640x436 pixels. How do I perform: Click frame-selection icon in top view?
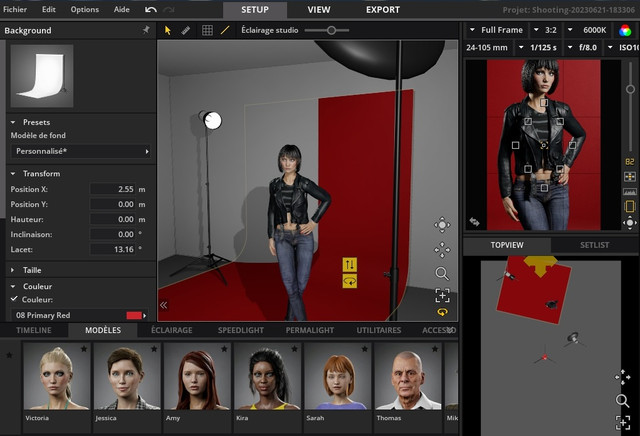(622, 423)
